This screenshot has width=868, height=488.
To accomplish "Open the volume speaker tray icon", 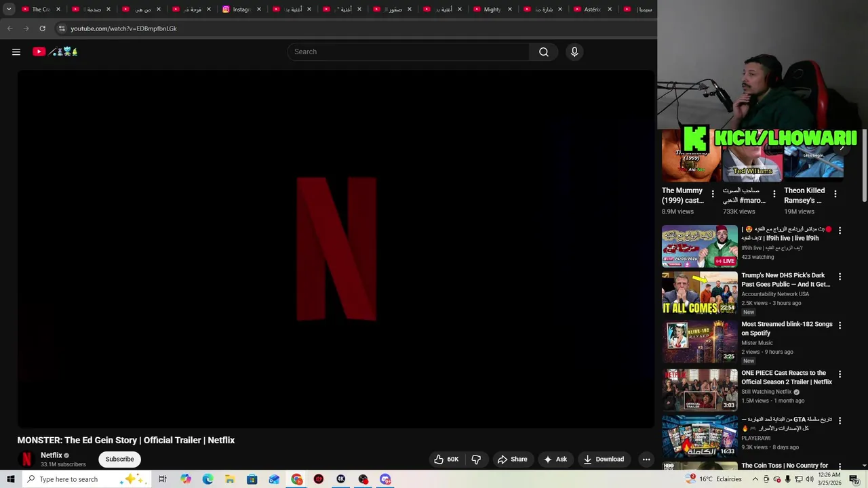I will [810, 479].
